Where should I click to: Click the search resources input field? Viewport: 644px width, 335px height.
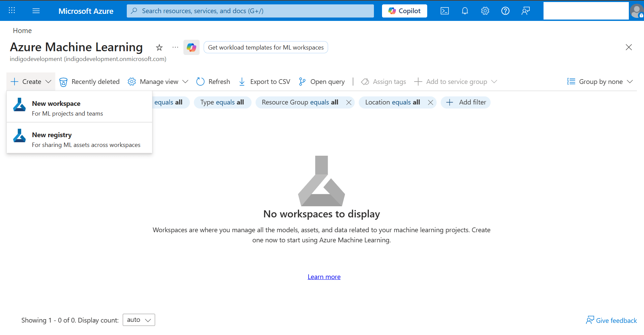coord(250,11)
